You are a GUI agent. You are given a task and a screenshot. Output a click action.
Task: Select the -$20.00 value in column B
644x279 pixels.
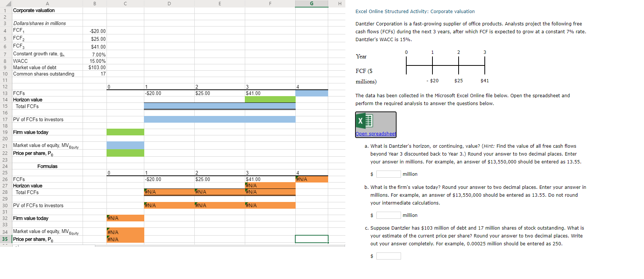pyautogui.click(x=95, y=31)
